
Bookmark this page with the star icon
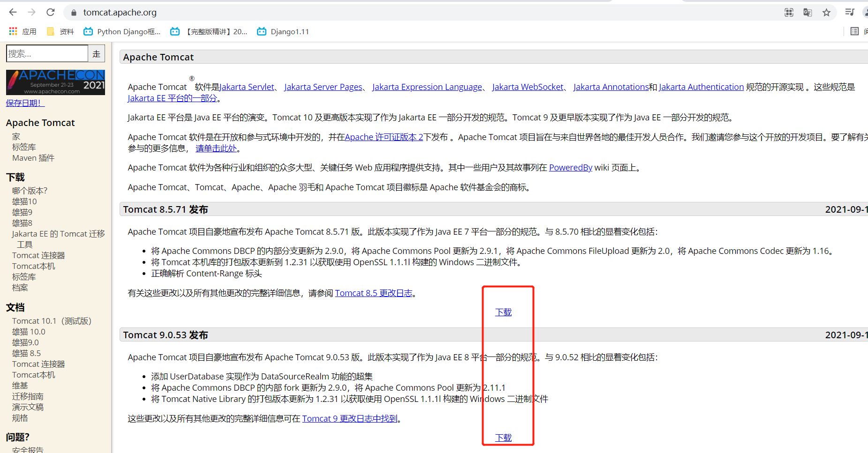(826, 13)
